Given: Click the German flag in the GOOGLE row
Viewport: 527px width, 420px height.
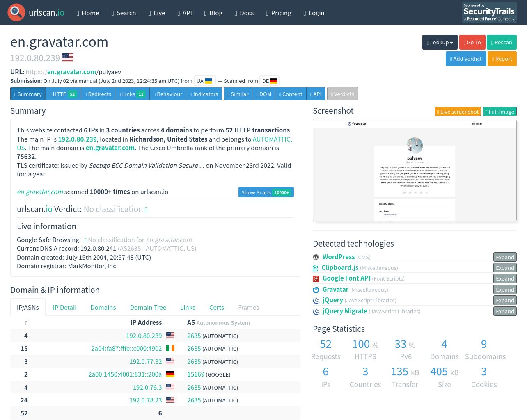Looking at the screenshot, I should [170, 374].
